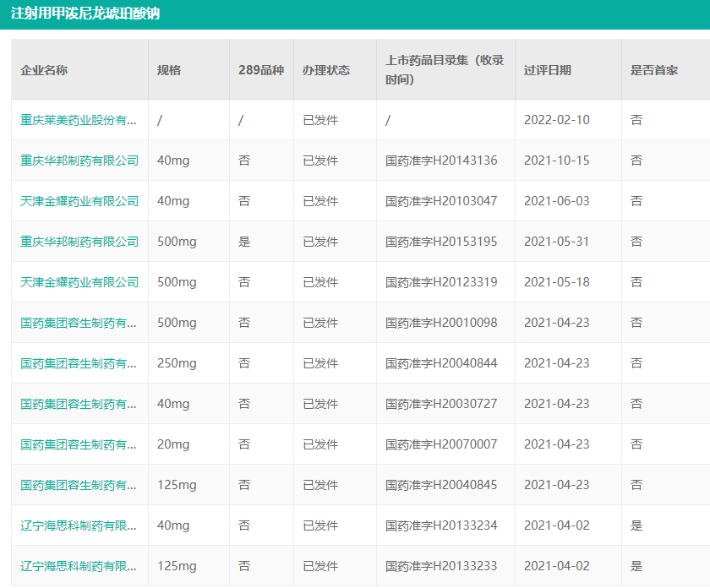Image resolution: width=710 pixels, height=588 pixels.
Task: Select 辽宁海思科制药 link with H20133233
Action: 79,566
